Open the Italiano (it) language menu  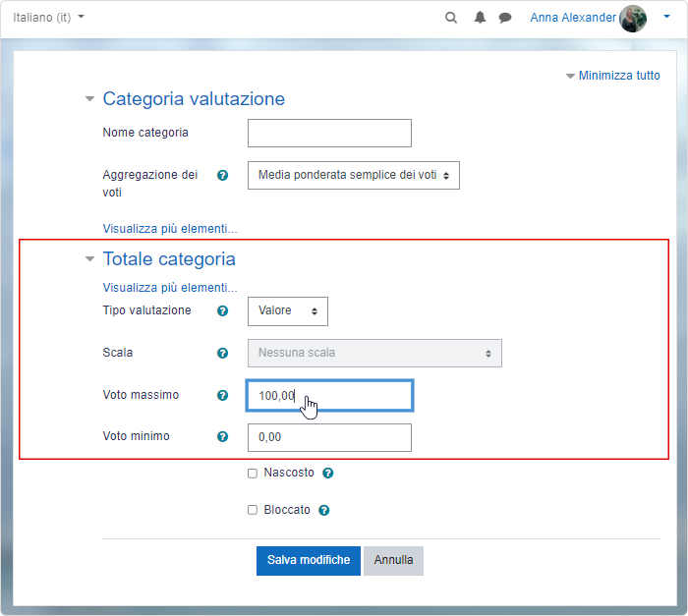point(48,17)
